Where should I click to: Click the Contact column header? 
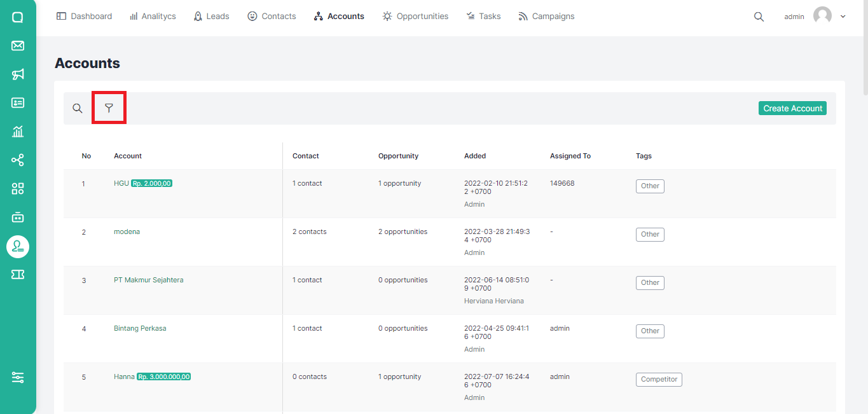click(306, 156)
